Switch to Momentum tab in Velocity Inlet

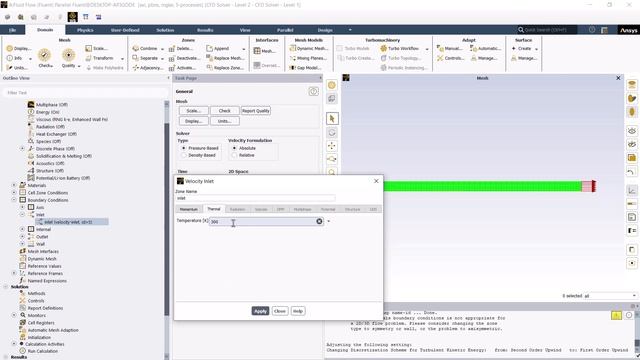[189, 209]
